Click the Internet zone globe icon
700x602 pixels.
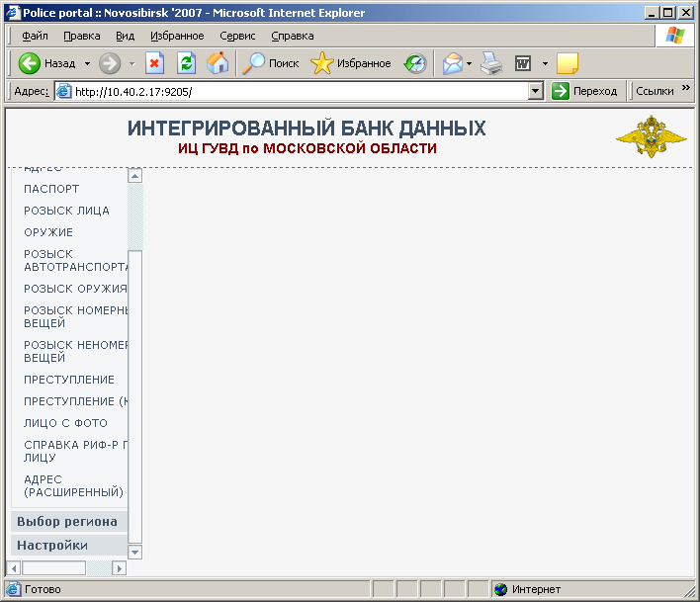pyautogui.click(x=501, y=589)
